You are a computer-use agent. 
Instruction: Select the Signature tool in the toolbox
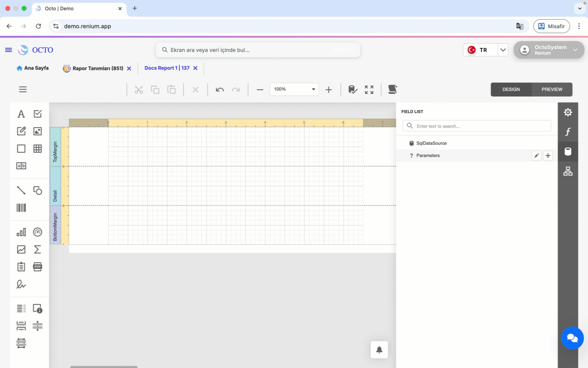(21, 284)
